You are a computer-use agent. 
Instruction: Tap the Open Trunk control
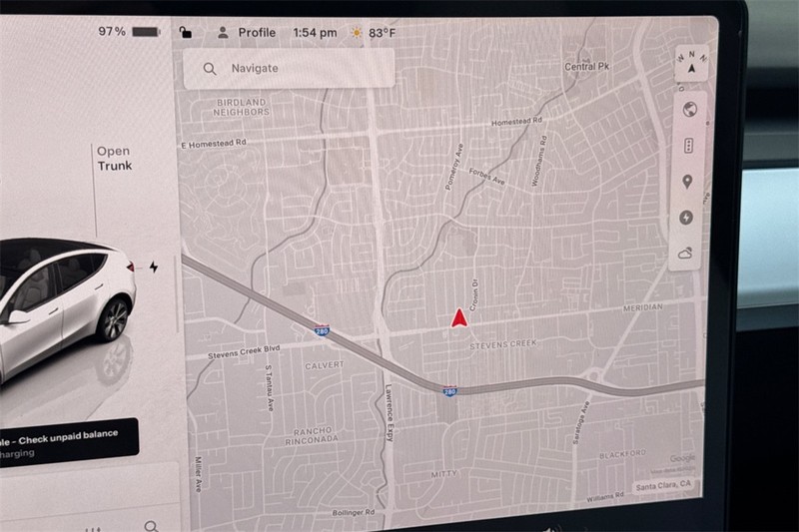pos(115,159)
